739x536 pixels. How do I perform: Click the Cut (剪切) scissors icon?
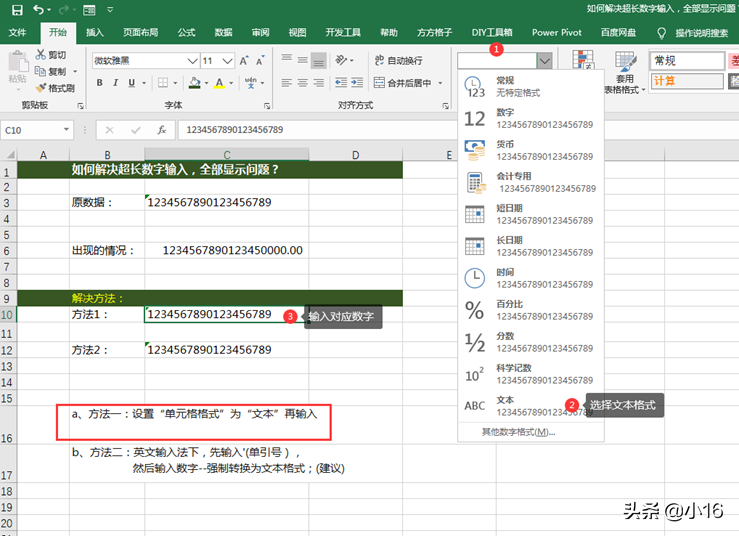tap(41, 55)
